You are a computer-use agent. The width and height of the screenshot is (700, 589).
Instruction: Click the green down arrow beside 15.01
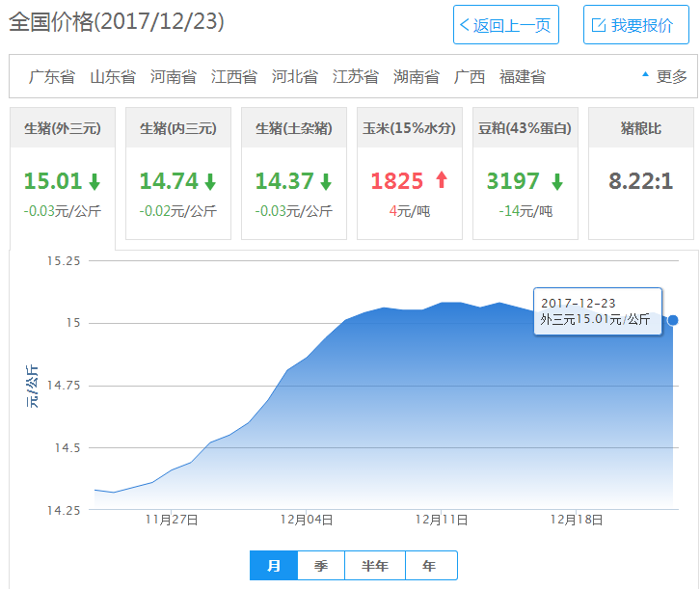[x=94, y=181]
